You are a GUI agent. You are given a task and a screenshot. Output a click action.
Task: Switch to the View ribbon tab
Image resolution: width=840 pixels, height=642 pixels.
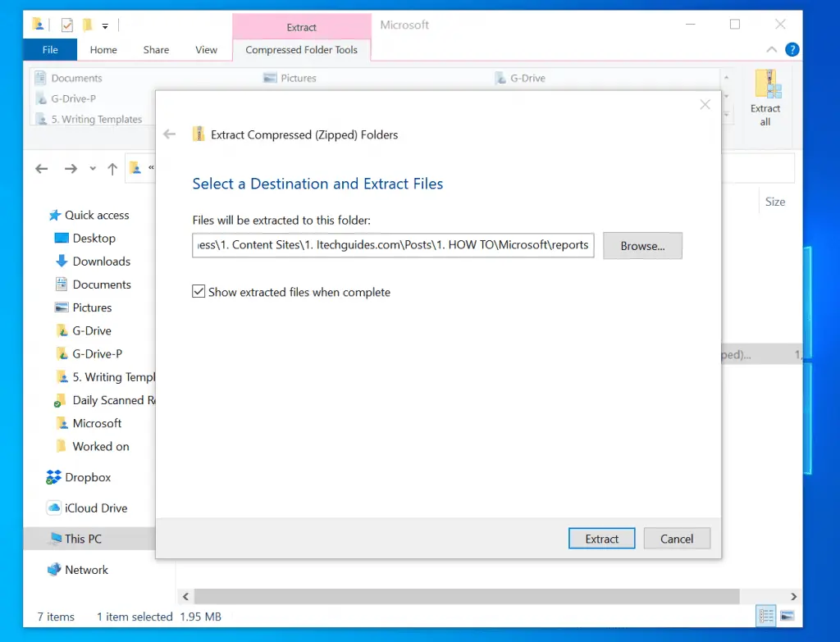(x=206, y=50)
